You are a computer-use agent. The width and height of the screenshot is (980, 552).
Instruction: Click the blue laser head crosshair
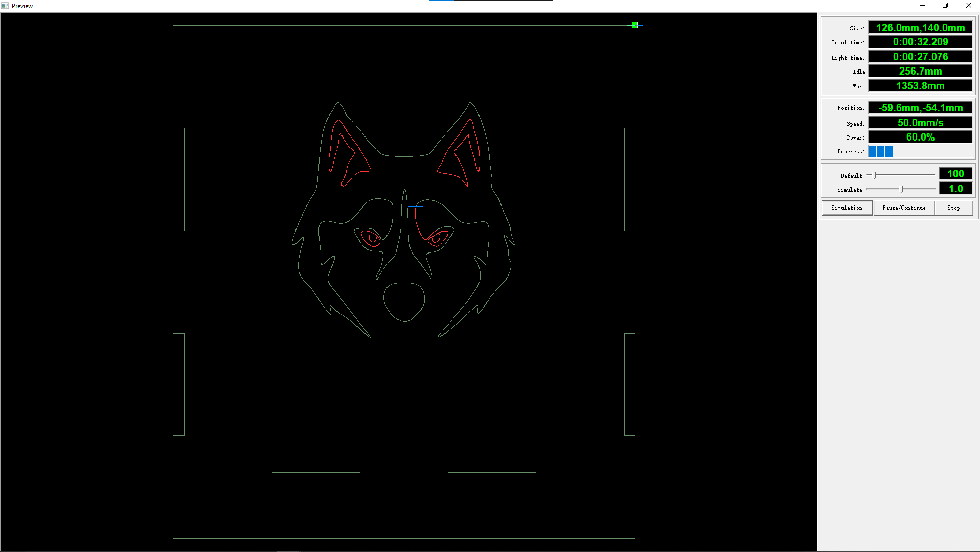[x=416, y=206]
